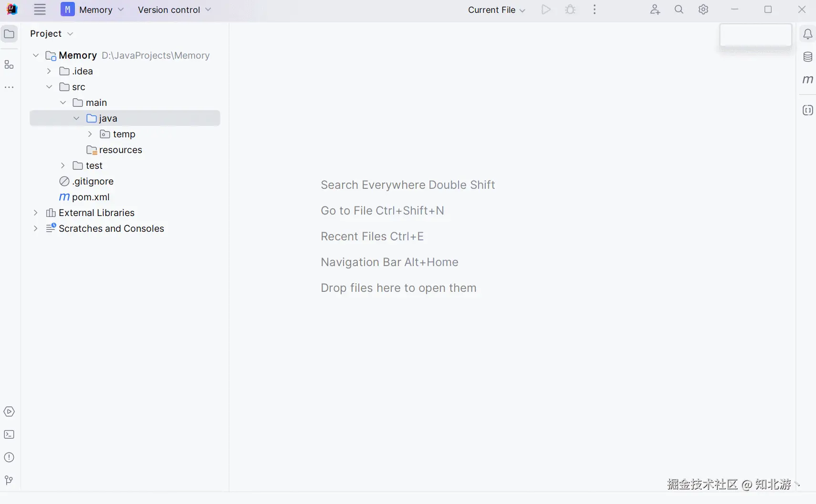Expand External Libraries node
Image resolution: width=816 pixels, height=504 pixels.
coord(36,213)
